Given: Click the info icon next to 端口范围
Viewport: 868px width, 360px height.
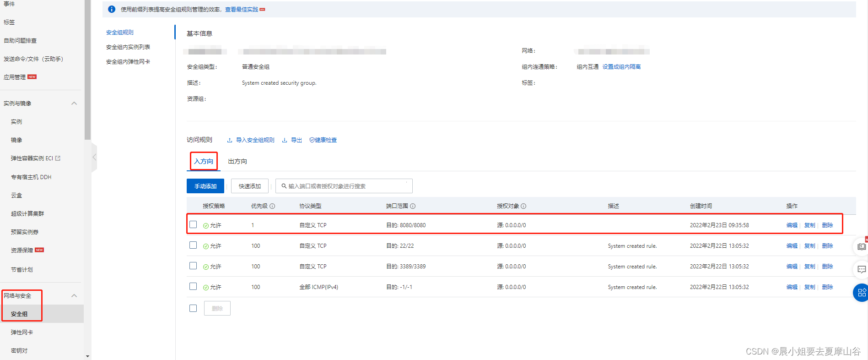Looking at the screenshot, I should pyautogui.click(x=413, y=206).
